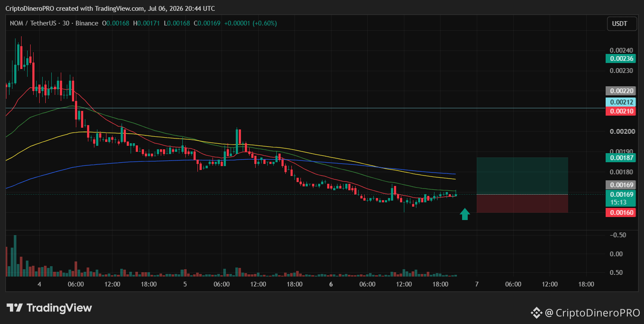The width and height of the screenshot is (644, 324).
Task: Click day 5 on the time axis
Action: 185,284
